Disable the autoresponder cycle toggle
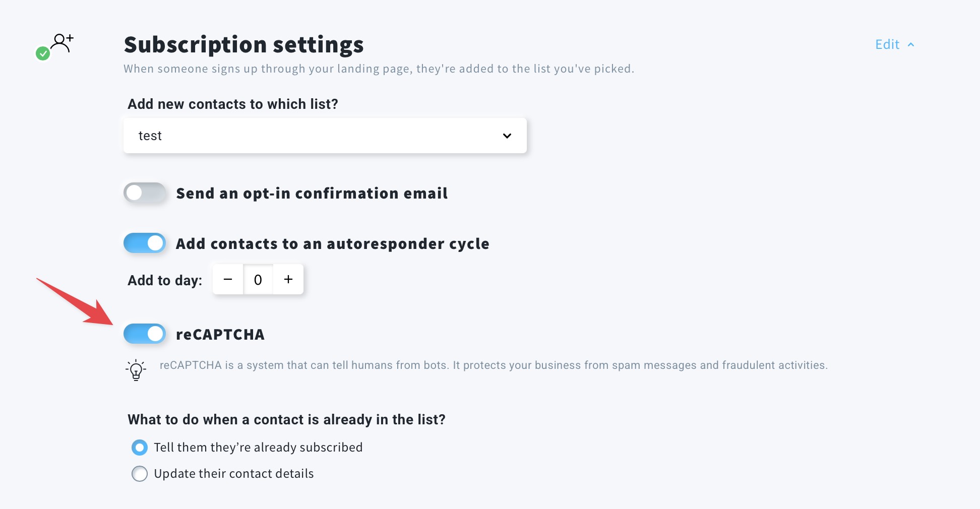980x509 pixels. [x=145, y=243]
